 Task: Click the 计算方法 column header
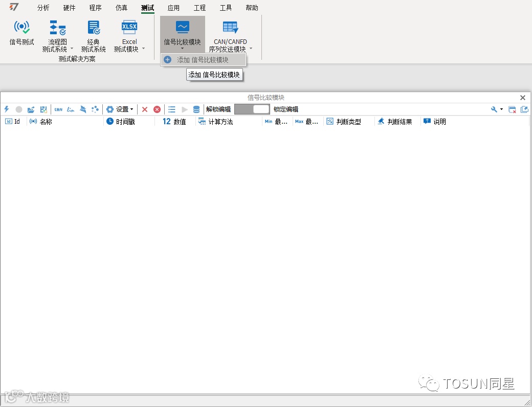[229, 121]
